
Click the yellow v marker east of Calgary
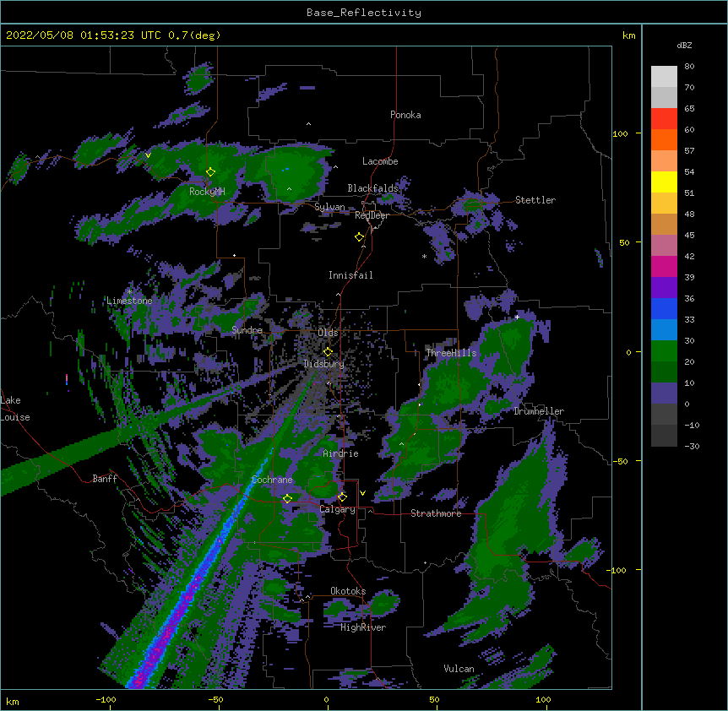[x=362, y=493]
